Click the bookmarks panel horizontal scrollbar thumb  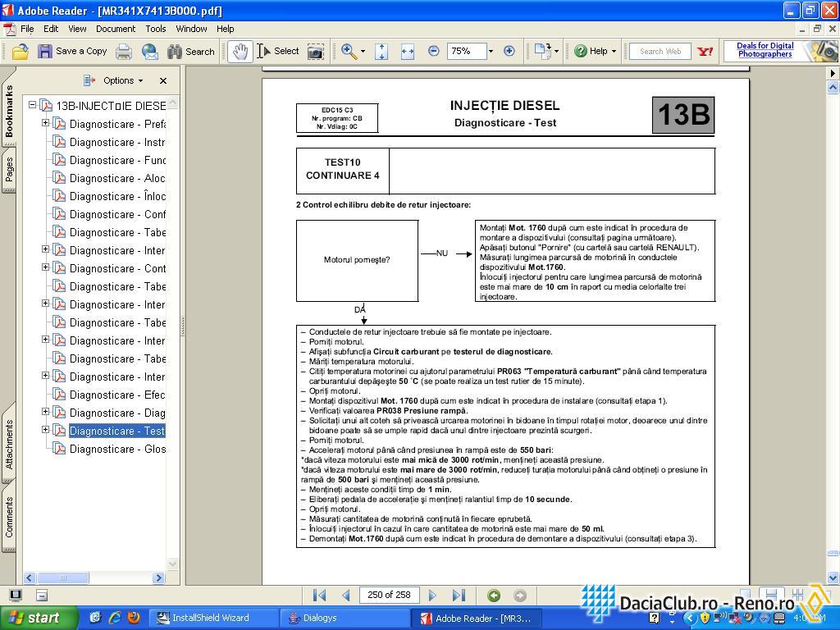click(62, 578)
